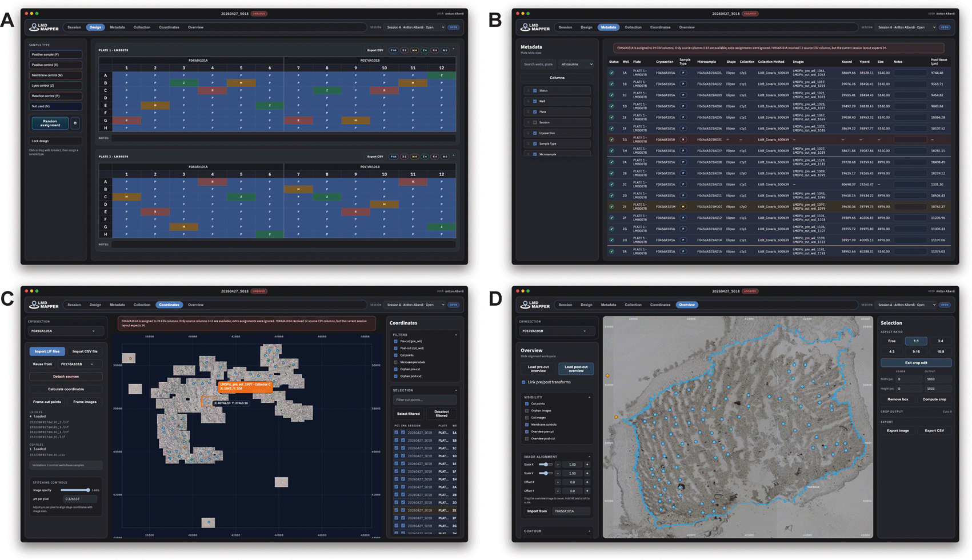Click the status check icon for well 1A, panel B

coord(611,73)
